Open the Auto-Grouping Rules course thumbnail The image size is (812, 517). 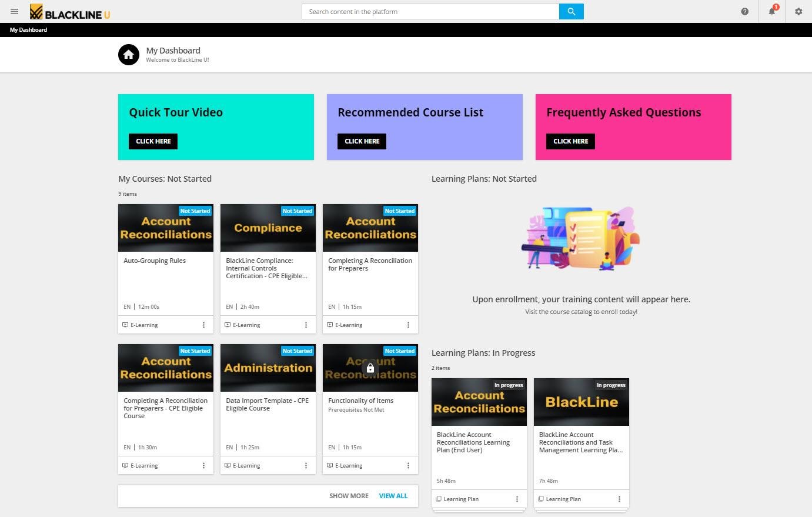click(166, 228)
